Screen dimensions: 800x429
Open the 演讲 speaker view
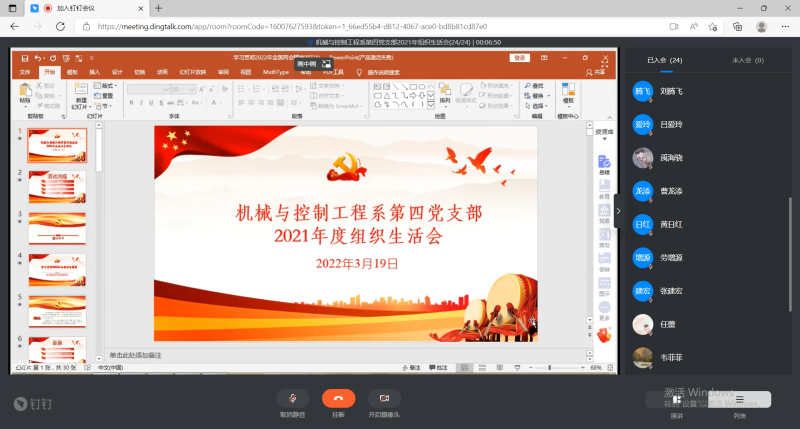click(x=677, y=401)
